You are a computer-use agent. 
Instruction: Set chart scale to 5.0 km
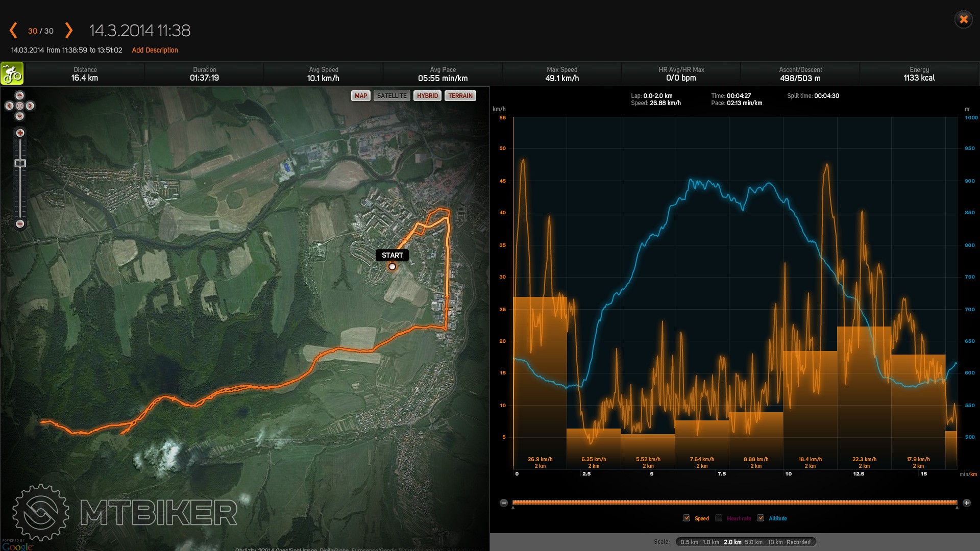point(753,542)
